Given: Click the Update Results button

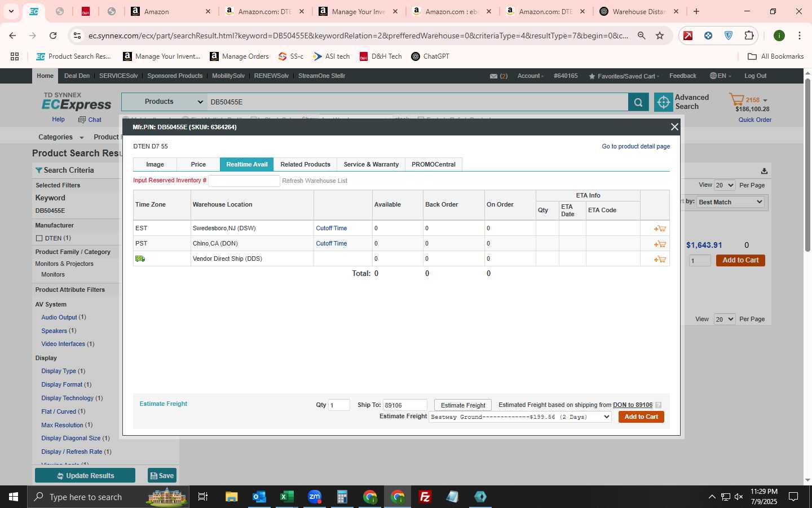Looking at the screenshot, I should 85,476.
